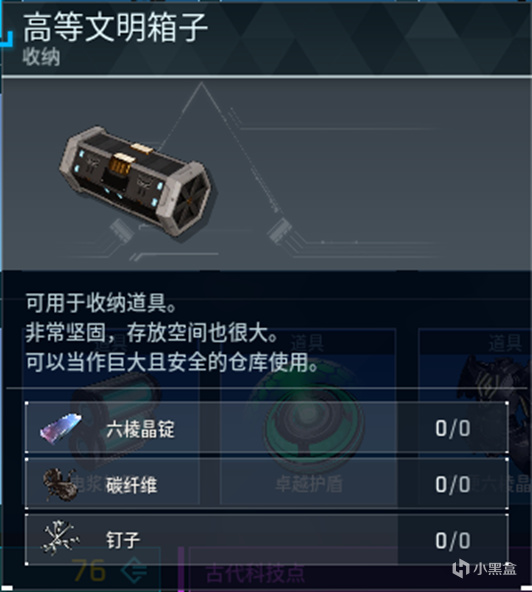This screenshot has width=532, height=592.
Task: Click the carbon fiber material icon
Action: tap(60, 485)
